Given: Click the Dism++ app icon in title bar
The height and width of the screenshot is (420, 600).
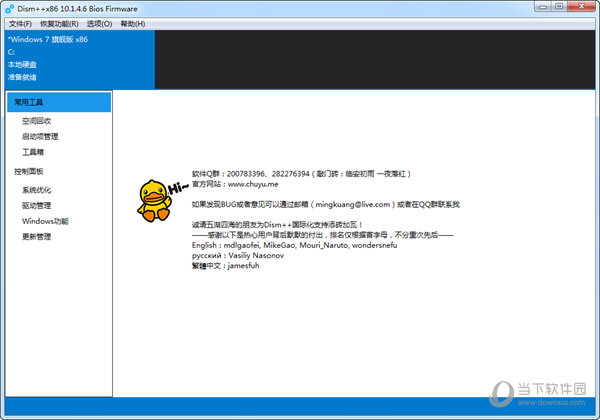Looking at the screenshot, I should [10, 8].
